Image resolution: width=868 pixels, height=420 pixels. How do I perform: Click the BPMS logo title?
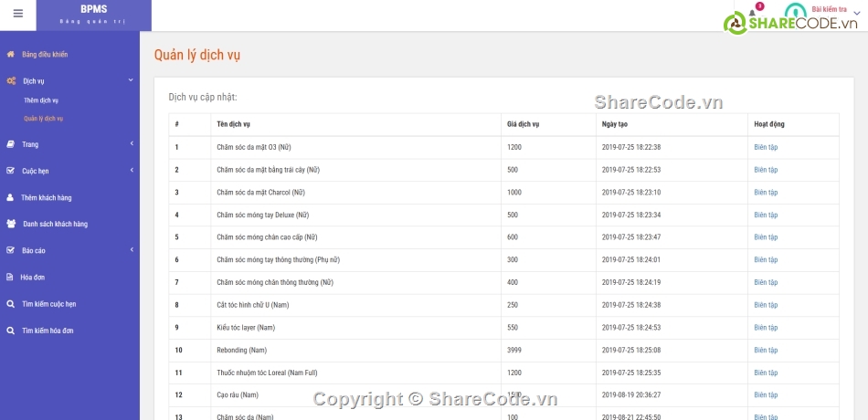[93, 9]
